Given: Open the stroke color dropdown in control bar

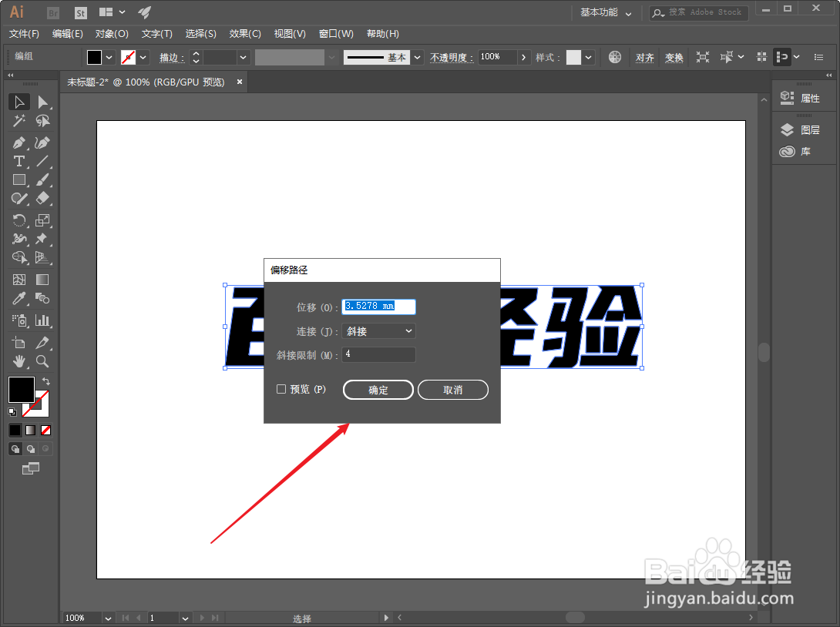Looking at the screenshot, I should (143, 57).
